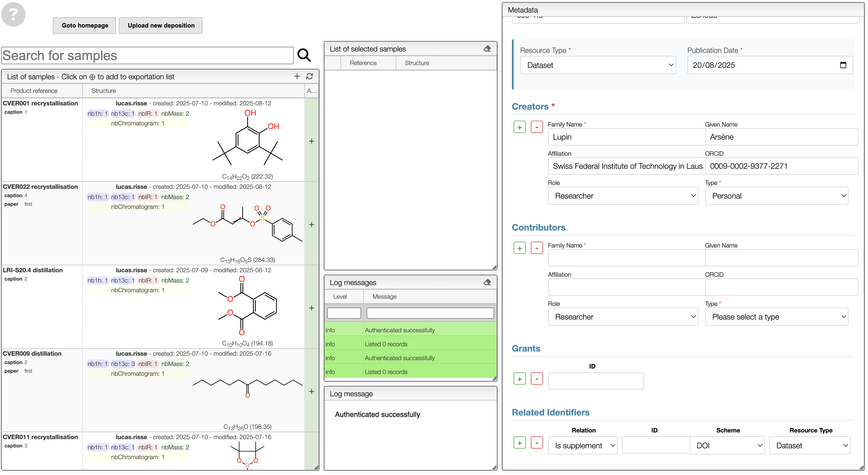
Task: Click the Related Identifiers ID field
Action: [x=656, y=445]
